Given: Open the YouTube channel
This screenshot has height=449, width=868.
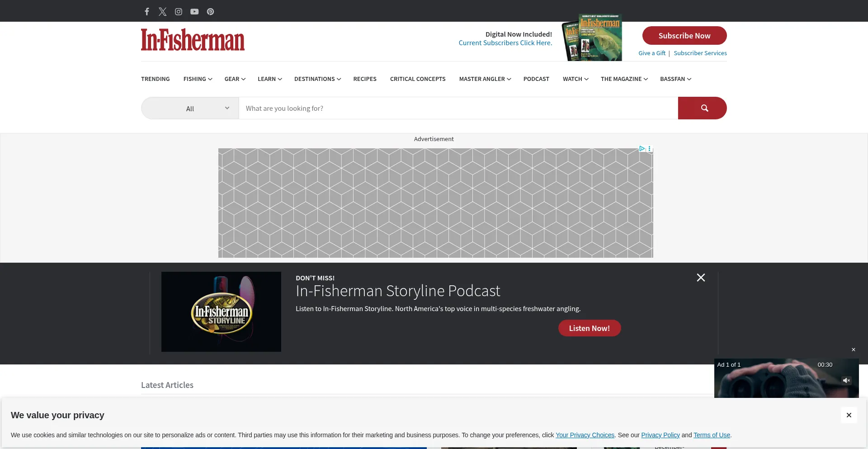Looking at the screenshot, I should coord(194,11).
